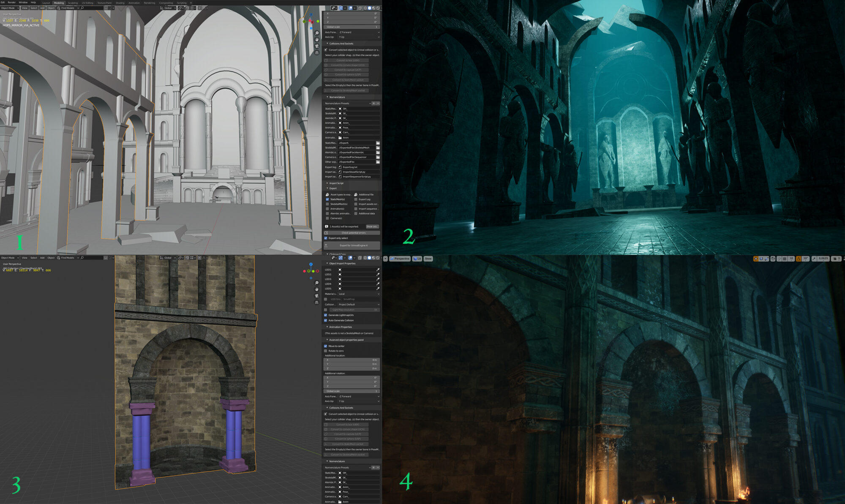Screen dimensions: 845x504
Task: Open the Render menu
Action: pyautogui.click(x=11, y=3)
